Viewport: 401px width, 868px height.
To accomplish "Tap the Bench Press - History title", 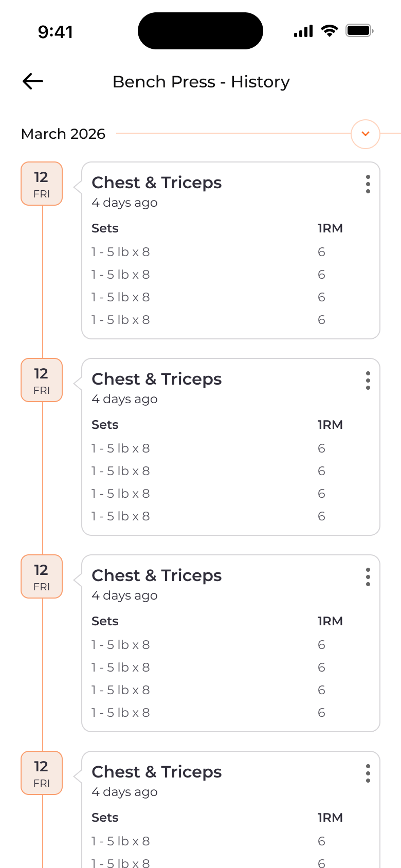I will [x=201, y=82].
